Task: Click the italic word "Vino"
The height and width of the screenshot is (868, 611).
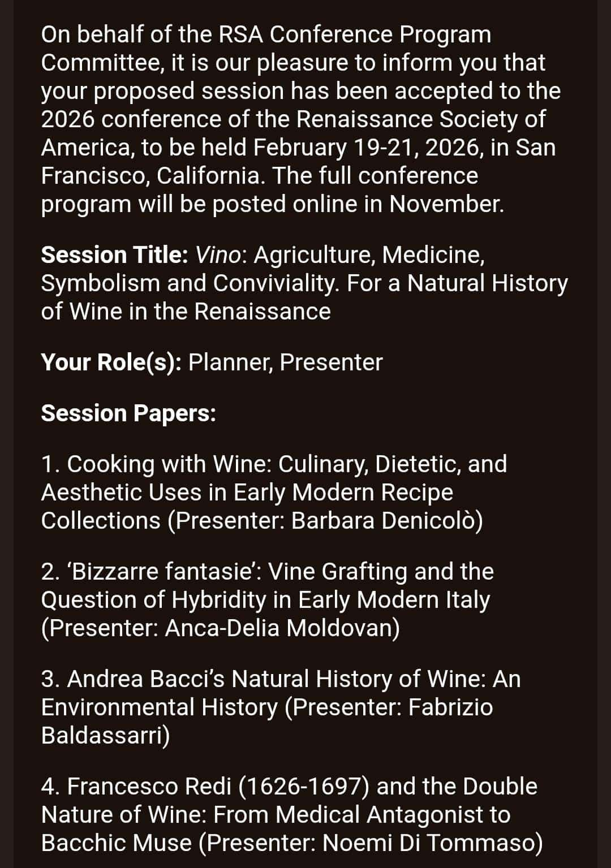Action: pos(218,255)
